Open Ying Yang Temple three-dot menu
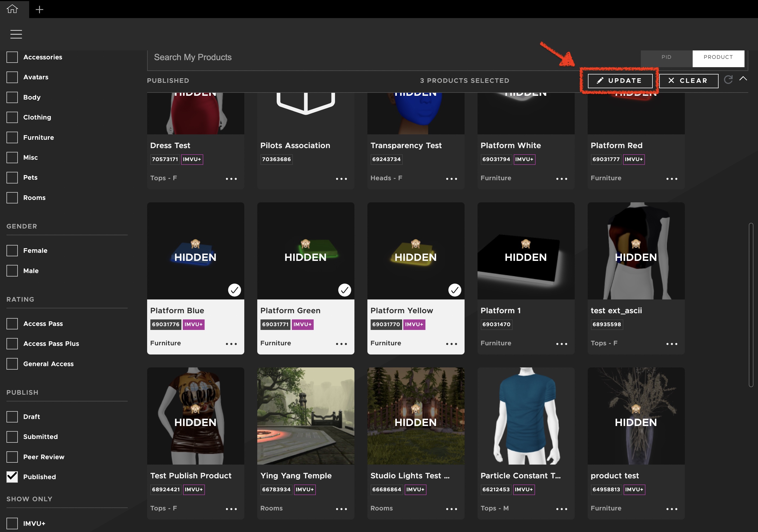The width and height of the screenshot is (758, 532). pyautogui.click(x=341, y=509)
